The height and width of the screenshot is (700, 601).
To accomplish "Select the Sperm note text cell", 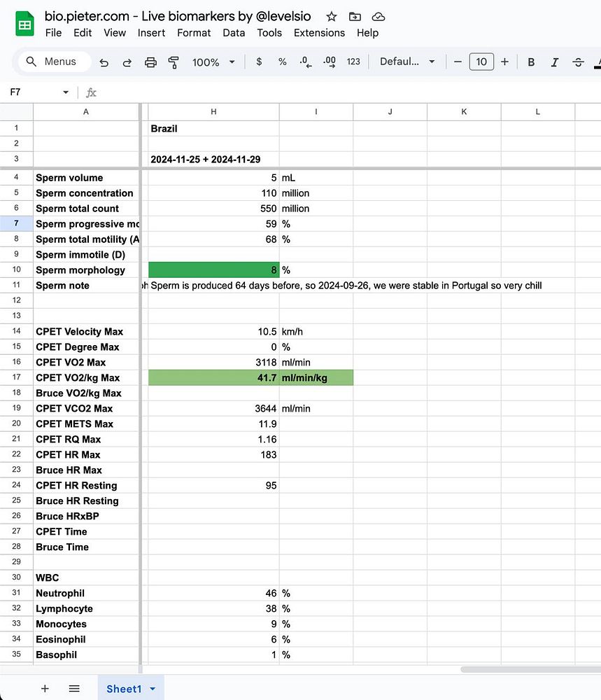I will click(x=346, y=286).
